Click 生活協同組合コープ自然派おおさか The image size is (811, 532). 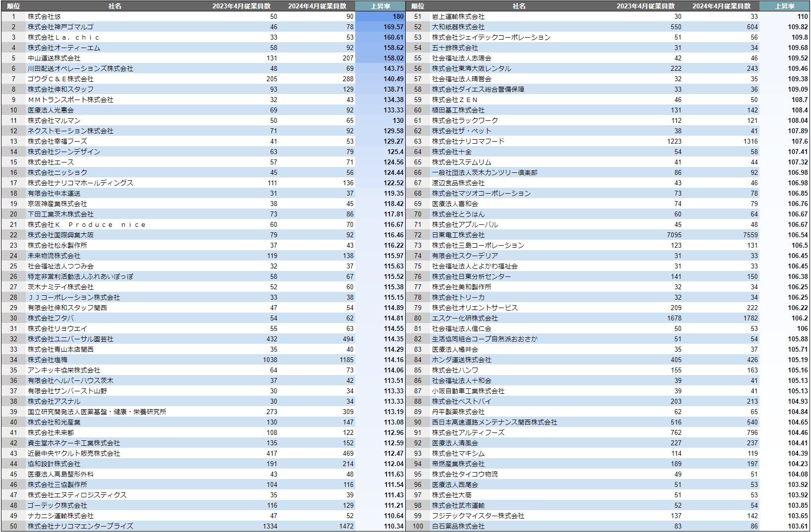pyautogui.click(x=485, y=339)
